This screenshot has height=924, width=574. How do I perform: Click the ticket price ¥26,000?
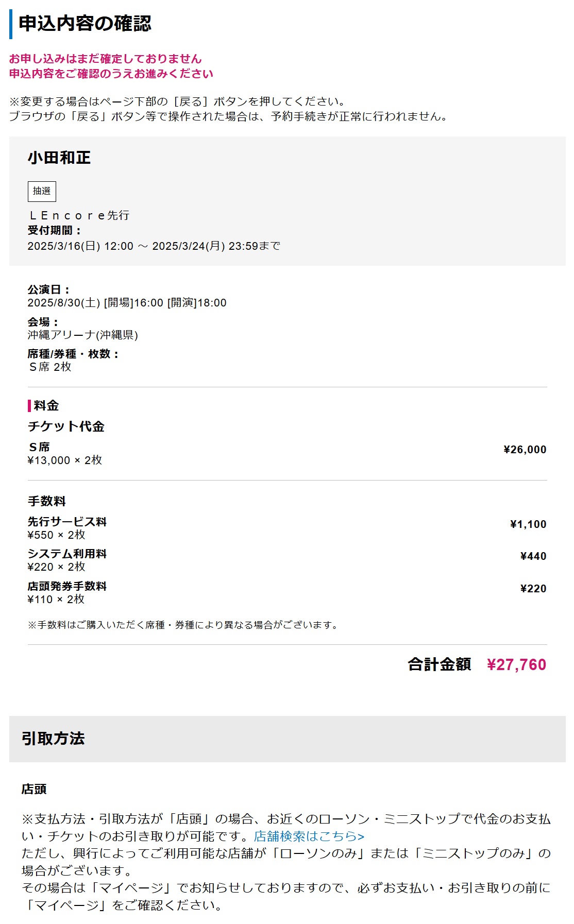(525, 450)
